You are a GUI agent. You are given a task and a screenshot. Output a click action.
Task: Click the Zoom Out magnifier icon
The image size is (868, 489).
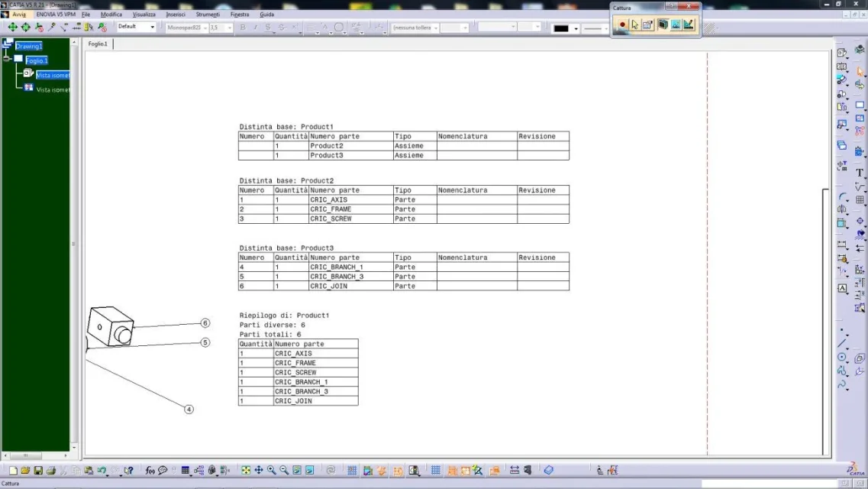coord(284,470)
